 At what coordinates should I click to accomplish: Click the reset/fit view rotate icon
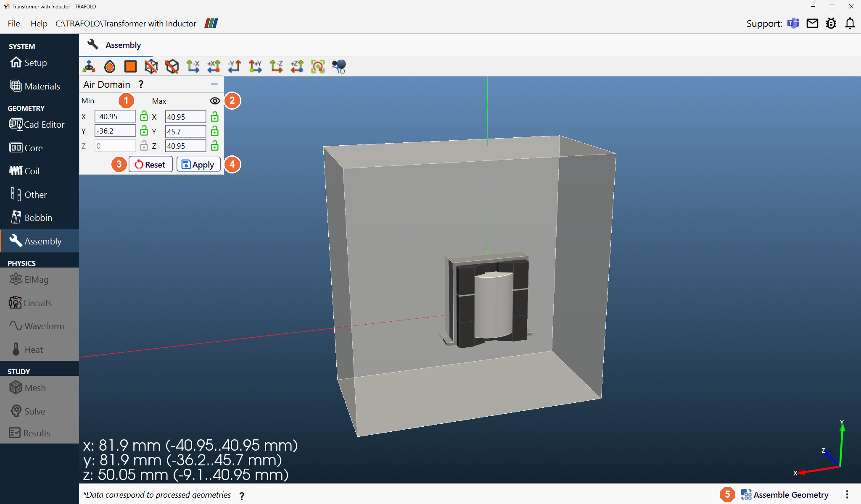318,66
